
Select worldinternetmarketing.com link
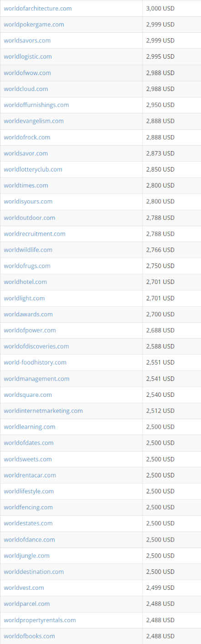click(x=43, y=411)
